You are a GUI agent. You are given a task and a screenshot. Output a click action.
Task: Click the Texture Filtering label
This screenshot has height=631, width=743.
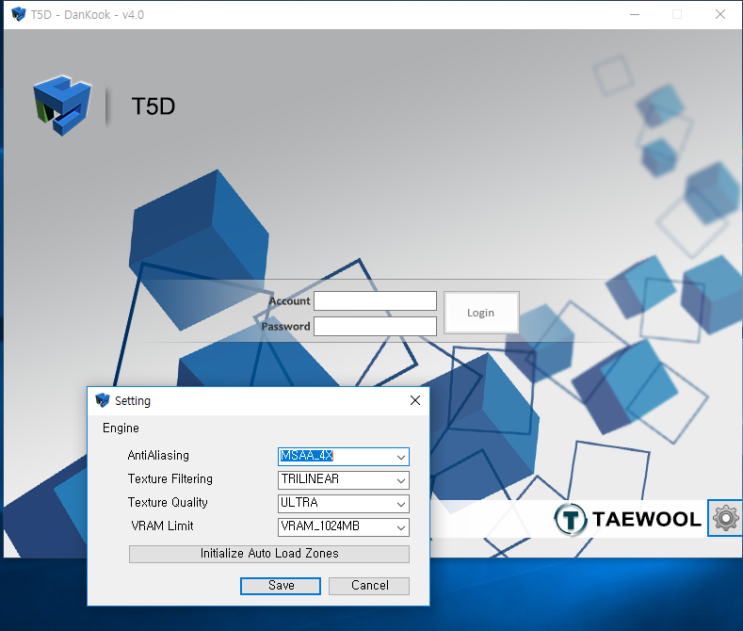170,479
